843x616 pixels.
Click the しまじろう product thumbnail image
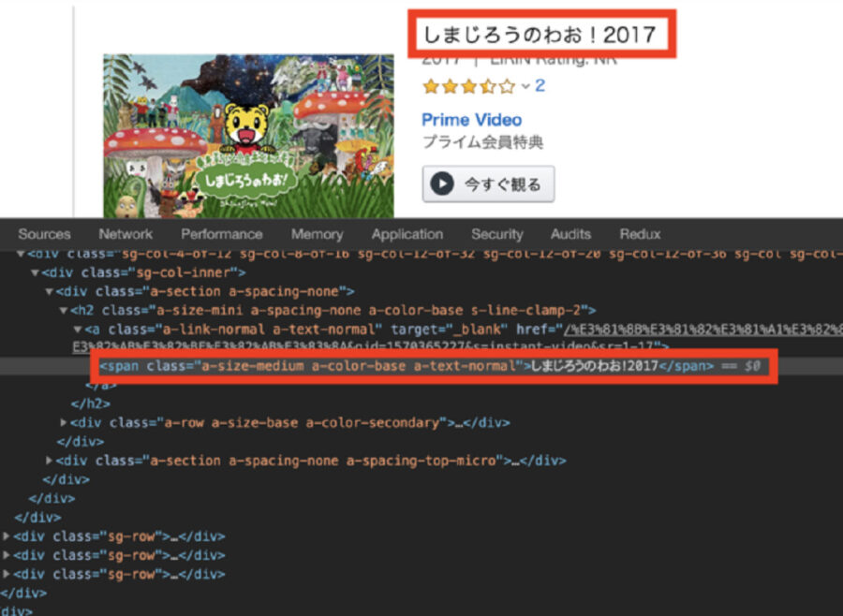tap(248, 136)
